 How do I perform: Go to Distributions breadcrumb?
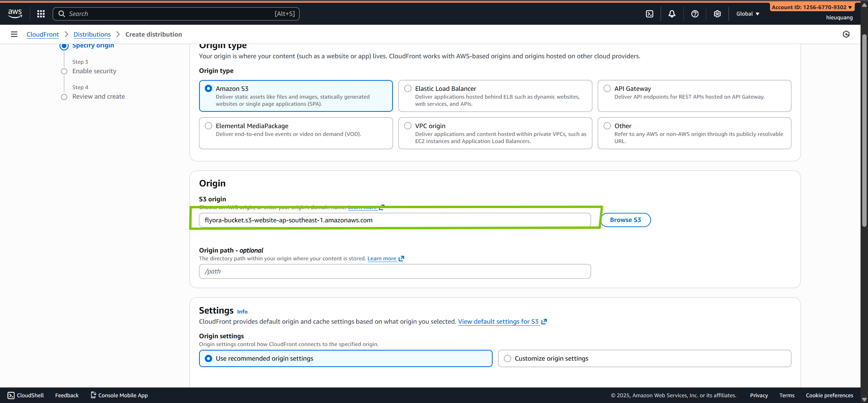(92, 34)
